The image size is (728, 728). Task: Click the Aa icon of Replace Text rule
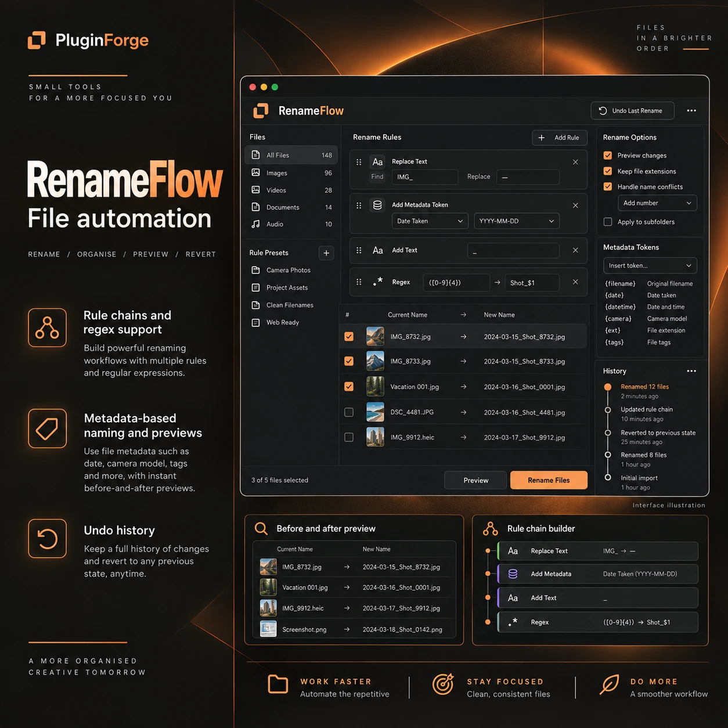coord(378,162)
